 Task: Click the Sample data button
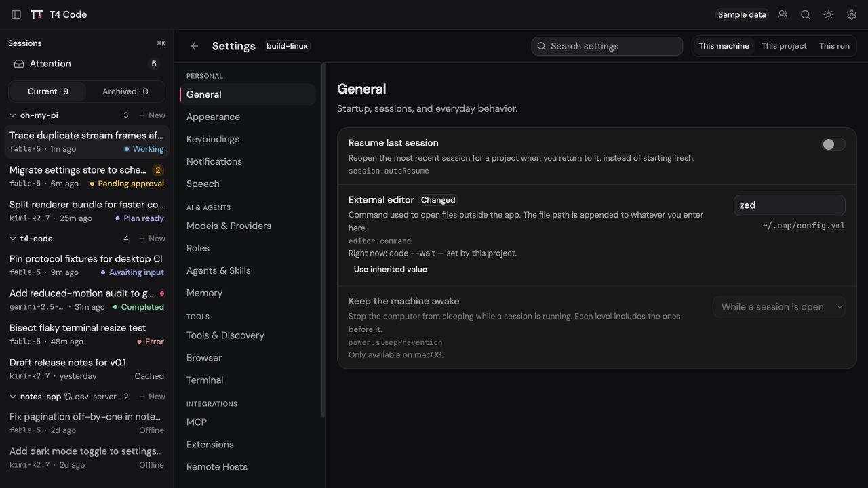click(742, 14)
